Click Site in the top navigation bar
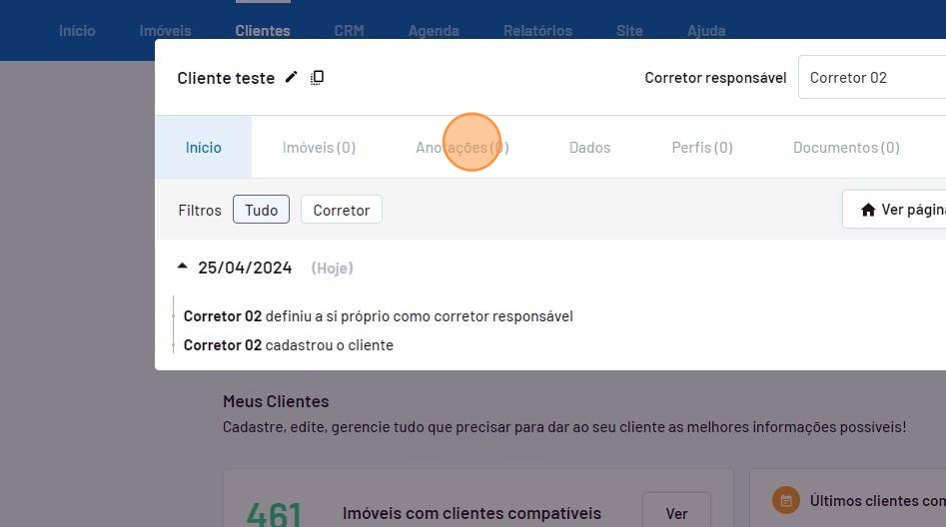946x527 pixels. point(629,30)
